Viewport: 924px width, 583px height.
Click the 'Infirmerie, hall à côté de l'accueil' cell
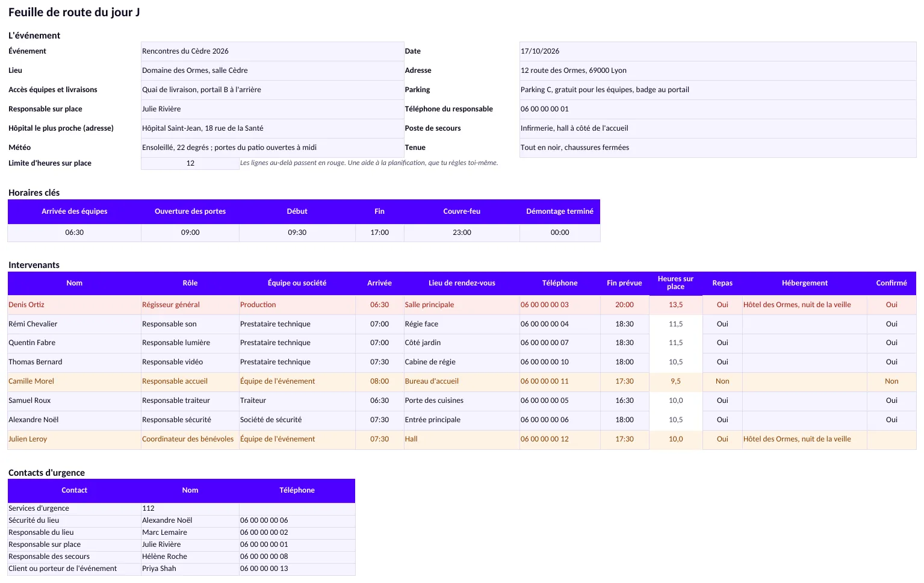pyautogui.click(x=718, y=128)
